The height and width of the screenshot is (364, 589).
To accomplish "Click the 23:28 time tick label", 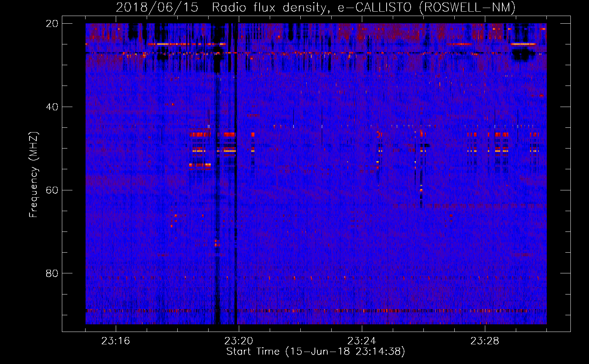I will pyautogui.click(x=485, y=341).
